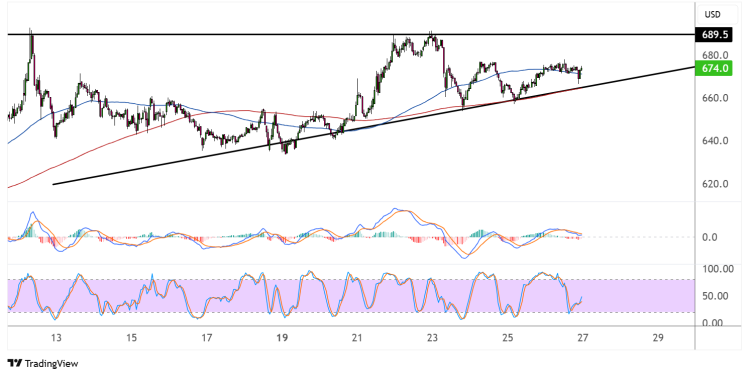Screen dimensions: 749x375
Task: Click date 19 on the time axis
Action: click(x=282, y=338)
